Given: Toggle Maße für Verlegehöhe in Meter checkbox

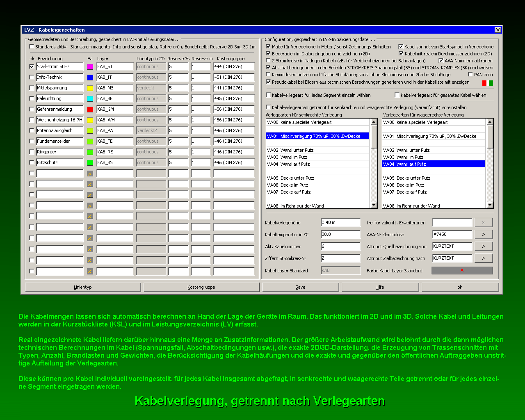Looking at the screenshot, I should click(268, 47).
